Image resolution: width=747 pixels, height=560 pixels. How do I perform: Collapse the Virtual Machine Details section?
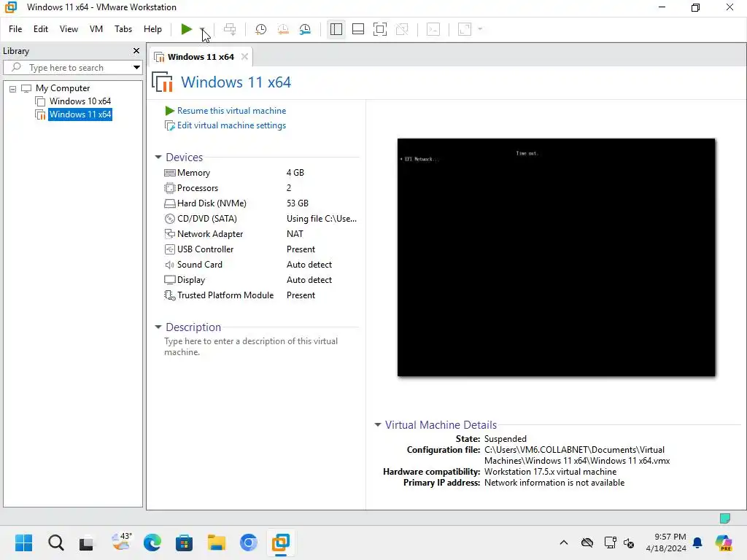[x=378, y=425]
